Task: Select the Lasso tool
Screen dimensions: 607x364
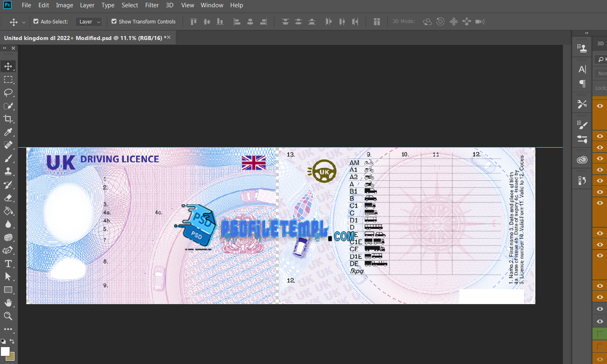Action: click(x=8, y=92)
